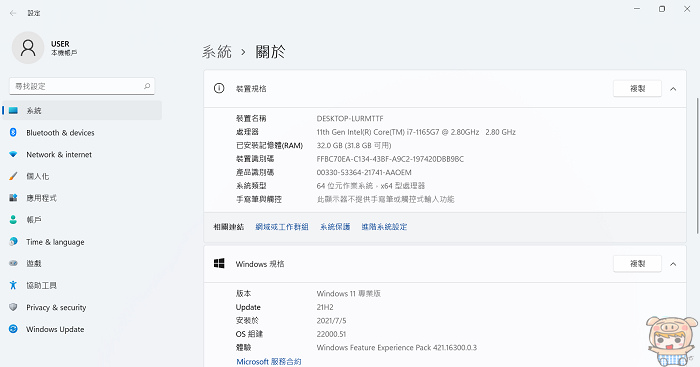The image size is (700, 367).
Task: Copy Windows specs with 複製 button
Action: coord(637,263)
